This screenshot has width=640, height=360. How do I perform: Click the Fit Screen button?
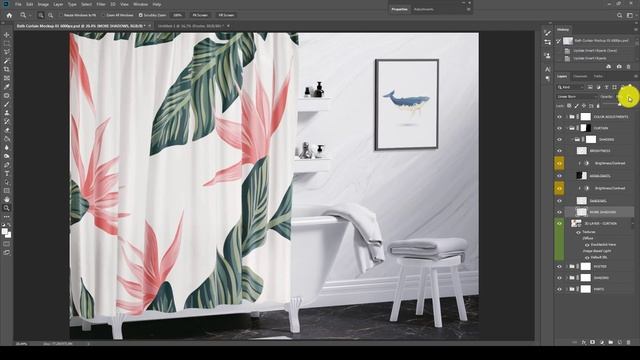click(200, 15)
